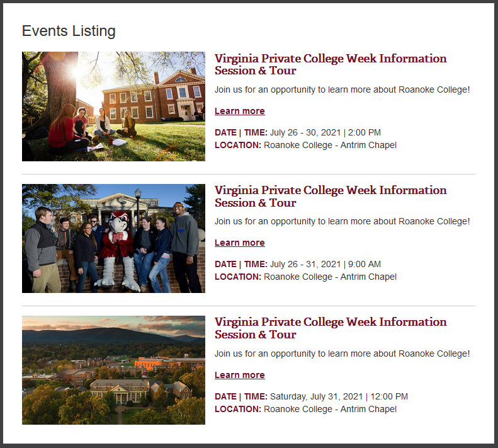Select the July 26 - 30, 2021 date text
The height and width of the screenshot is (448, 498).
305,132
